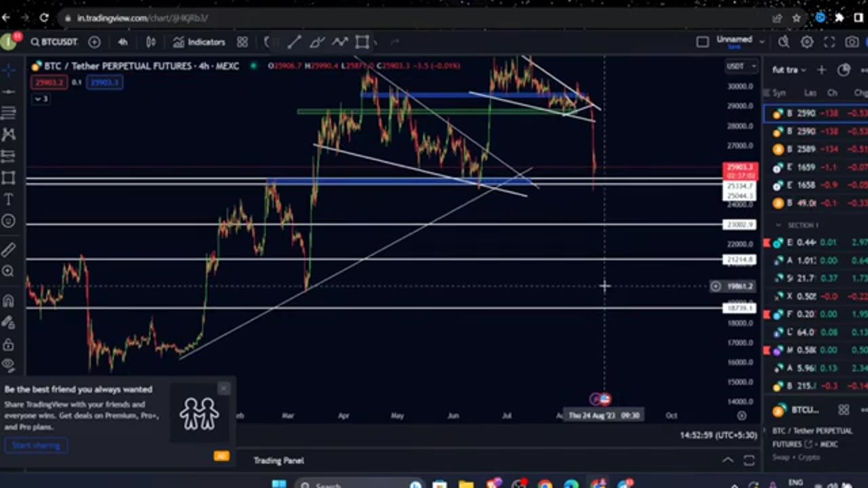Select the path zigzag favorite tool
This screenshot has width=868, height=488.
[x=340, y=42]
